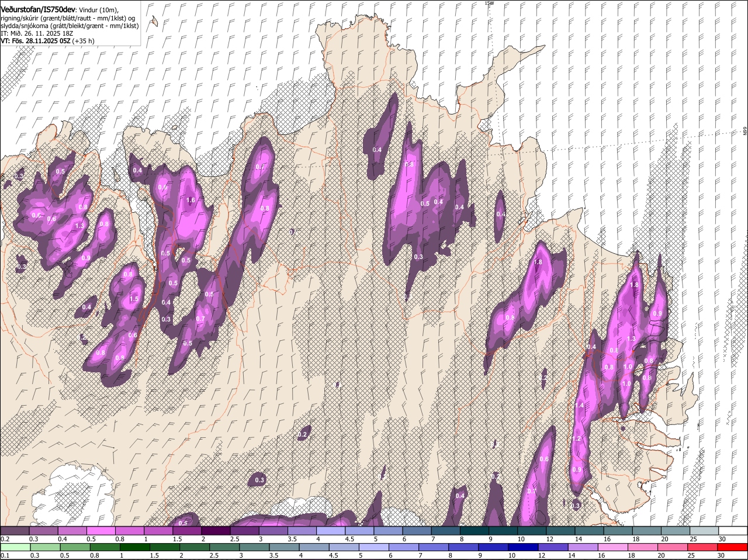748x560 pixels.
Task: Select the top-row legend swatch starting at 20
Action: point(676,531)
